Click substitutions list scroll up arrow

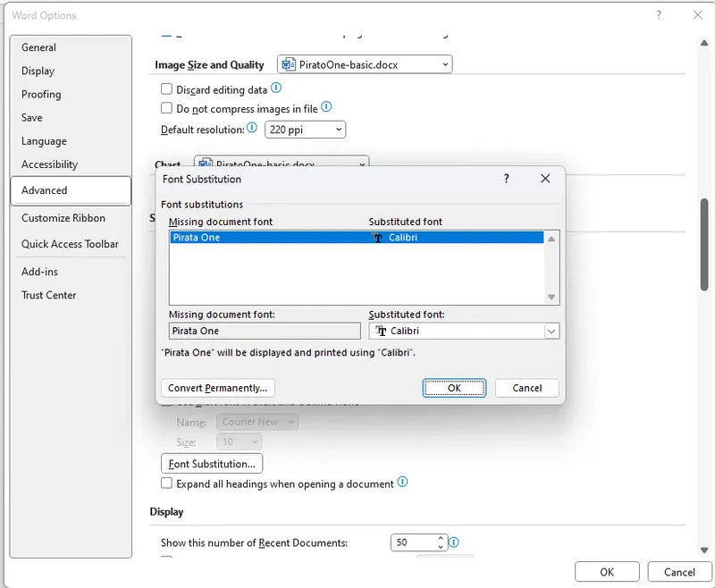pos(551,239)
